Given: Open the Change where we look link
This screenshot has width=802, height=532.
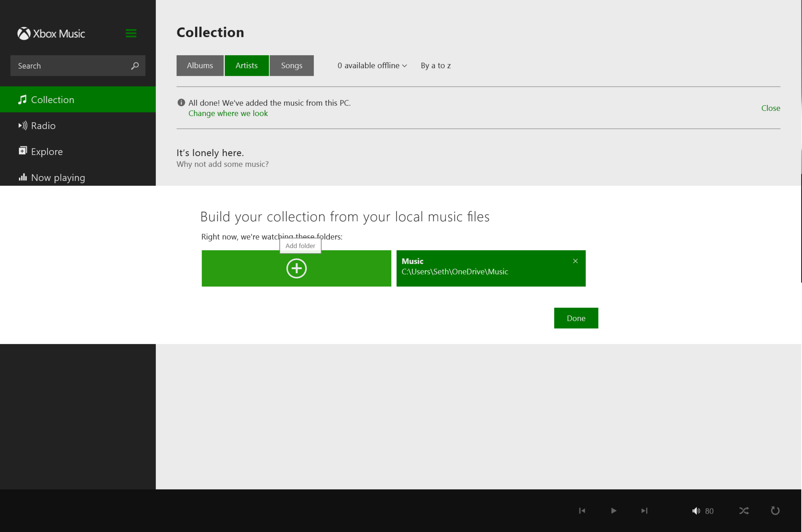Looking at the screenshot, I should click(228, 114).
